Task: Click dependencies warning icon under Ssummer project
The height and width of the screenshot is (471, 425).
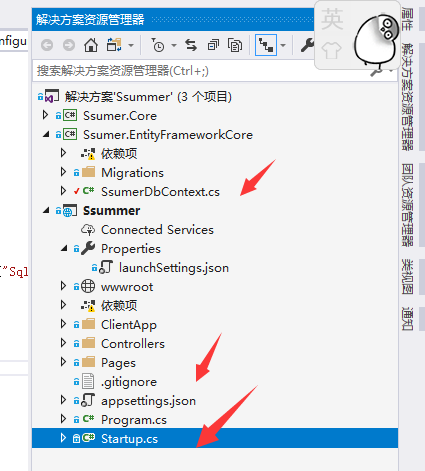Action: 88,306
